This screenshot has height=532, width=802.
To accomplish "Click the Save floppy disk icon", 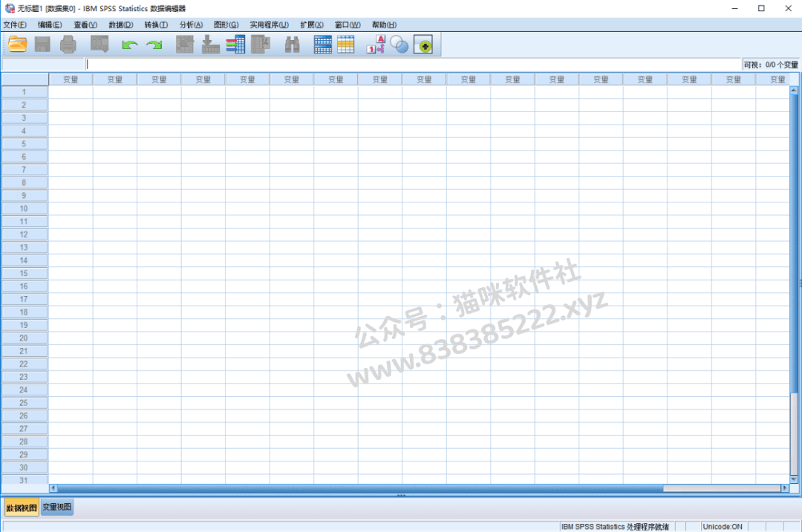I will 42,45.
